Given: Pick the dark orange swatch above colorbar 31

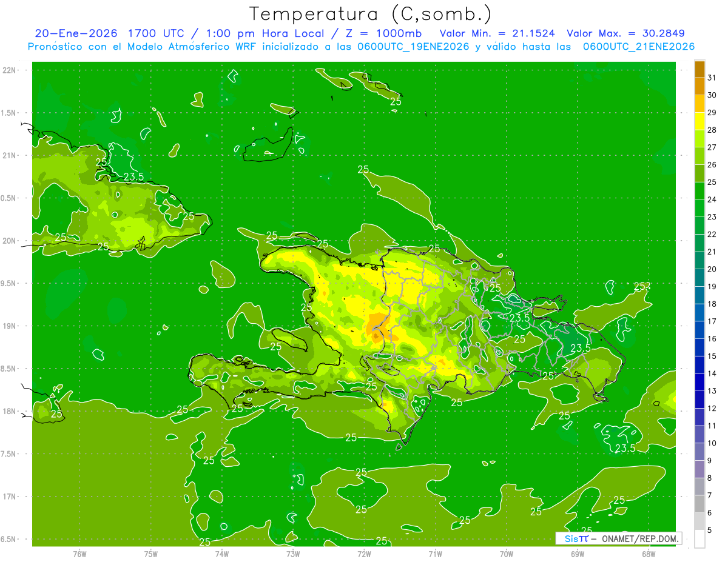Looking at the screenshot, I should (x=699, y=69).
